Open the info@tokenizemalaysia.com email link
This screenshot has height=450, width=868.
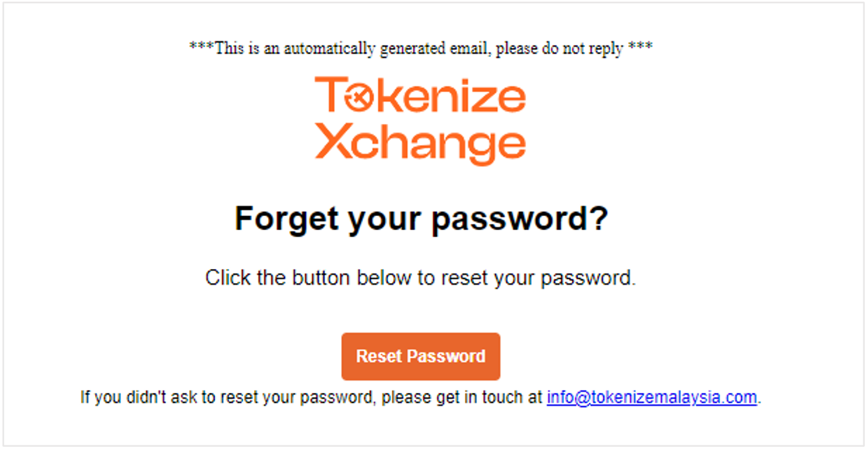(x=651, y=397)
